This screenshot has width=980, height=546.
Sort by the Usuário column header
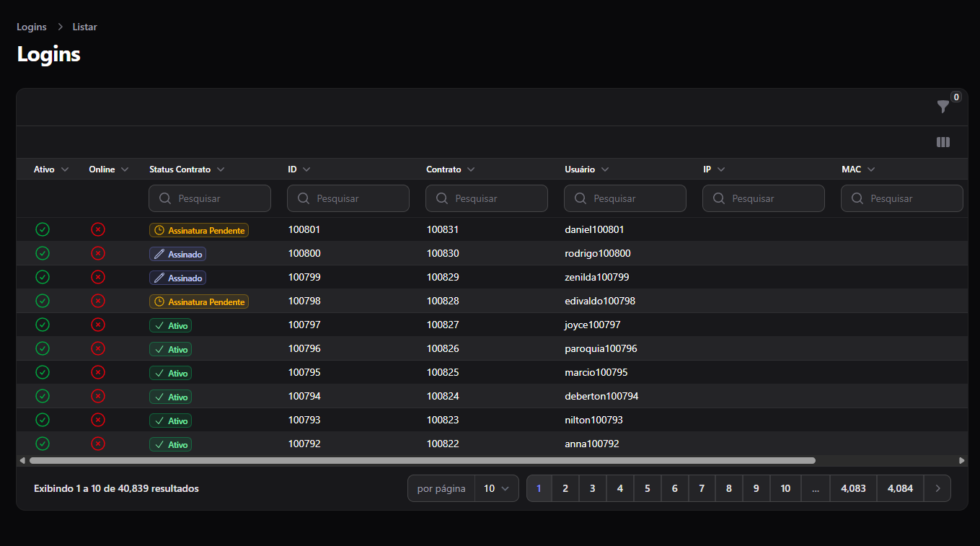[x=587, y=169]
